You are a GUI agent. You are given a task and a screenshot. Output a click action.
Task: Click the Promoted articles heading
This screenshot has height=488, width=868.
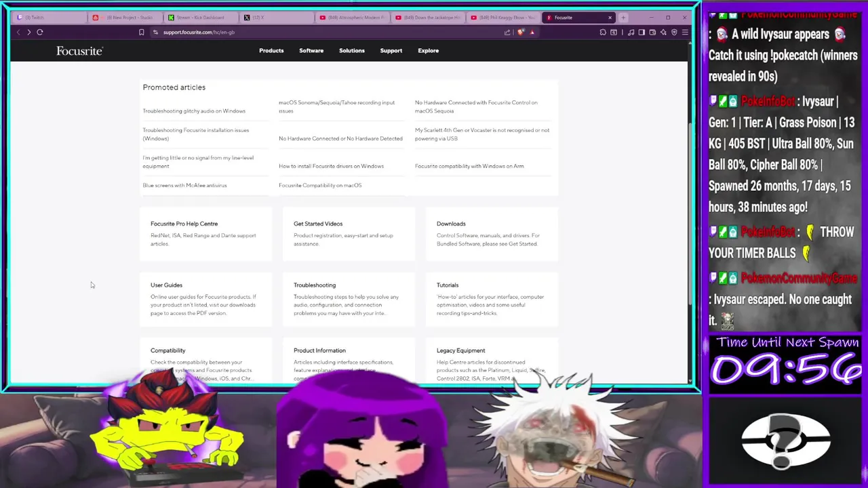174,87
